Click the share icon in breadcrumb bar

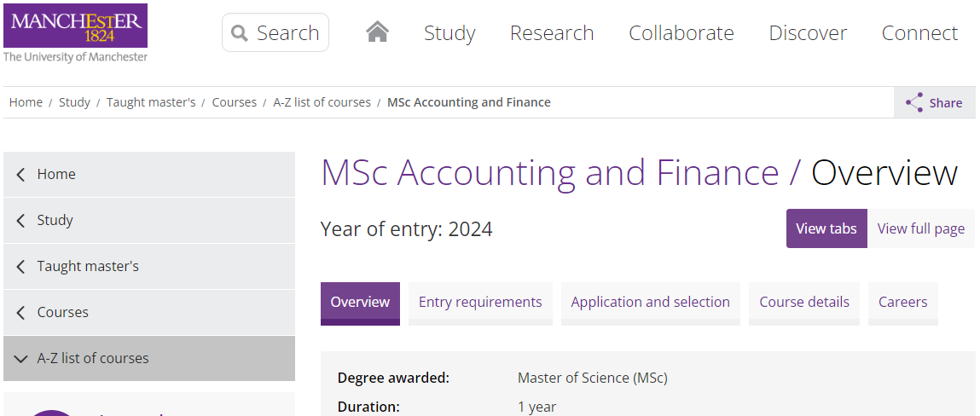coord(914,102)
